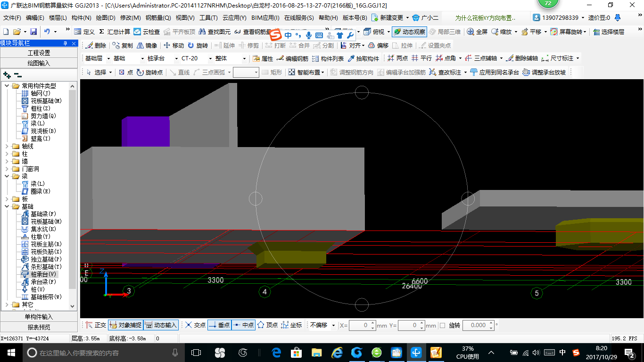Toggle 动态观察 dynamic orbit mode
This screenshot has height=362, width=644.
point(409,32)
